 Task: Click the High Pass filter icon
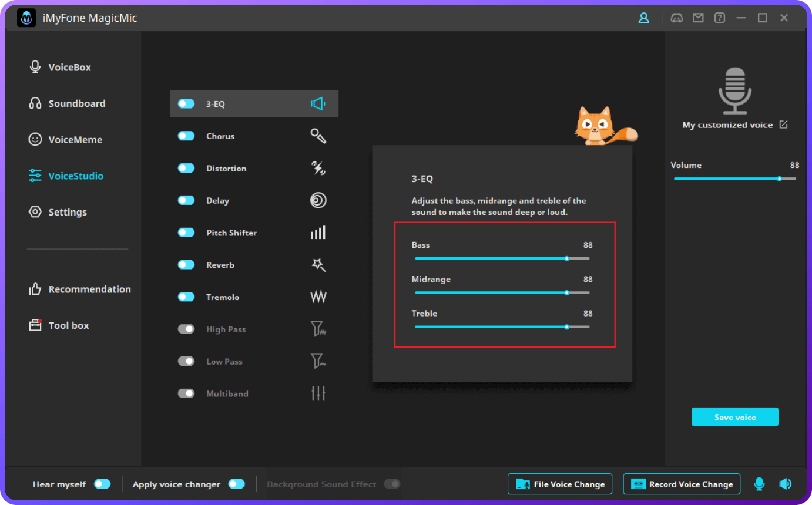(318, 329)
